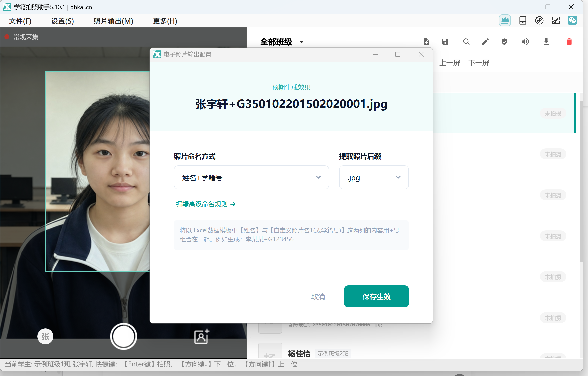Click the camera preview portrait frame
Image resolution: width=588 pixels, height=376 pixels.
pos(98,171)
